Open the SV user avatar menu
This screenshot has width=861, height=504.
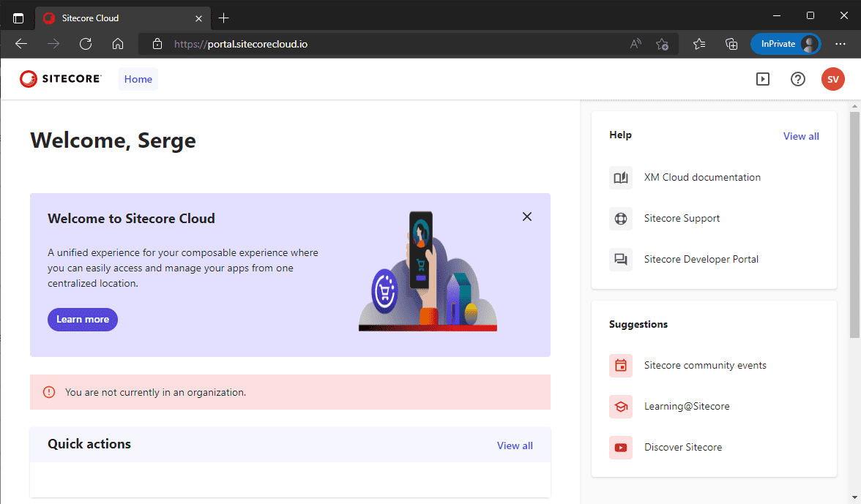(832, 79)
